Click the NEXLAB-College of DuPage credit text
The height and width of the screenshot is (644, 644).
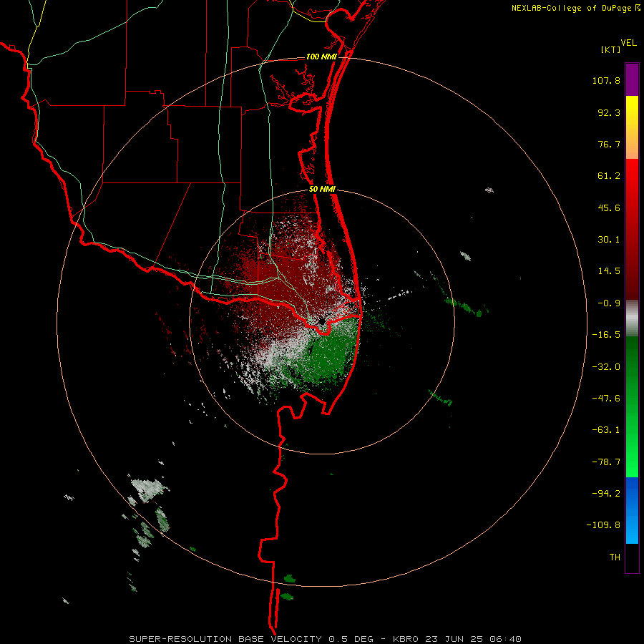[x=572, y=8]
